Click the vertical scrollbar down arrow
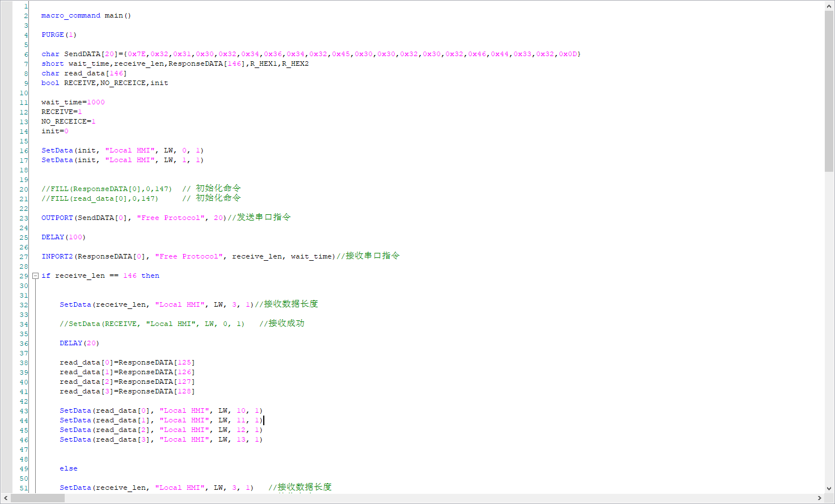 pos(829,488)
